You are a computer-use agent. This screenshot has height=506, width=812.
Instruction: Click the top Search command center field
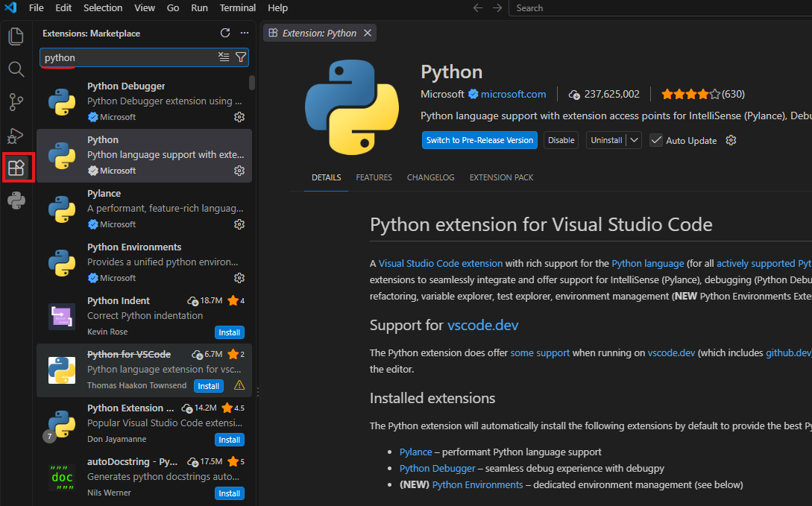[661, 7]
